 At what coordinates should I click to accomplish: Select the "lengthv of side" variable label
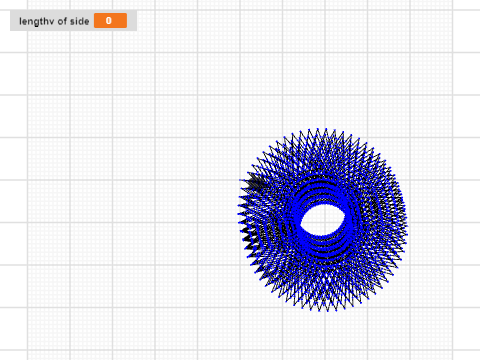(x=54, y=21)
